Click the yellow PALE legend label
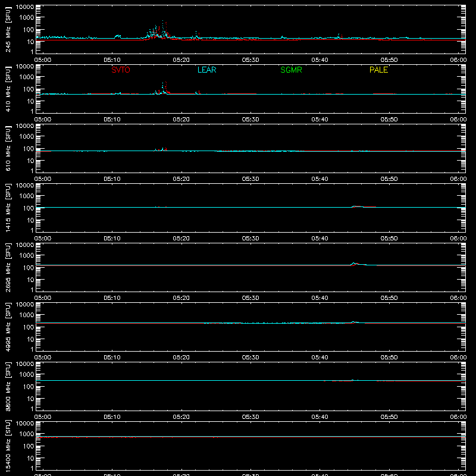Viewport: 476px width, 476px height. tap(378, 70)
